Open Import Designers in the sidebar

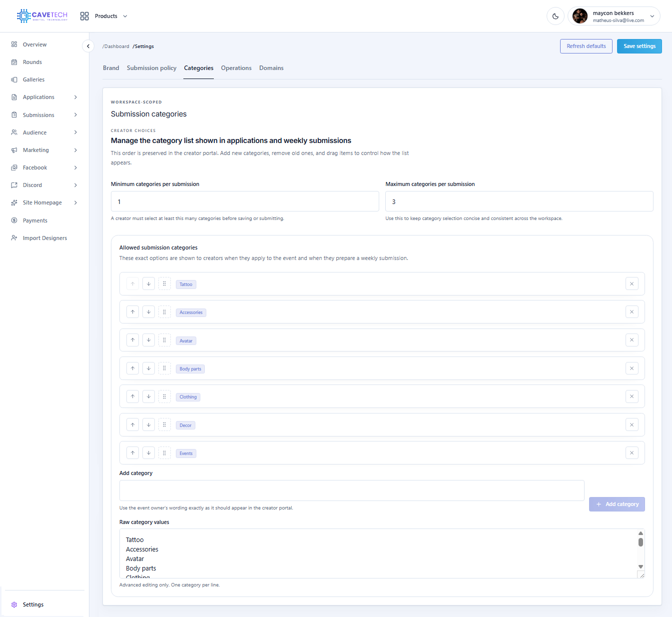[x=44, y=238]
